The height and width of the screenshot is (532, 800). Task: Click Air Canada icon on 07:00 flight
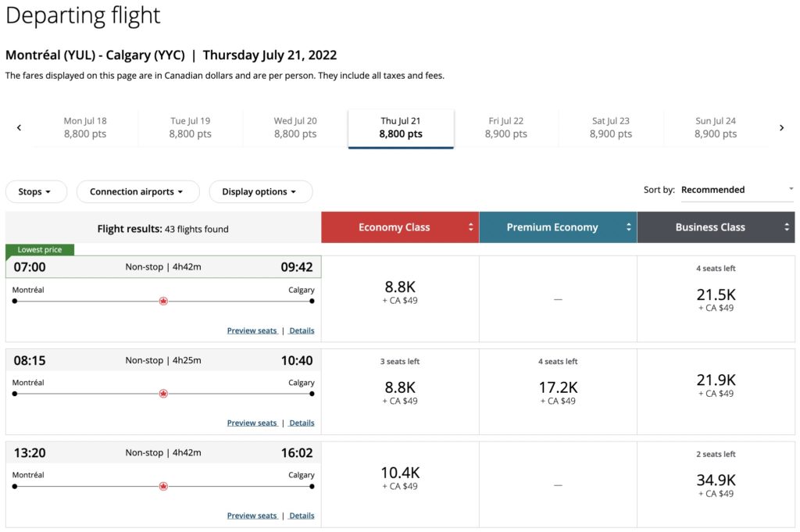163,301
